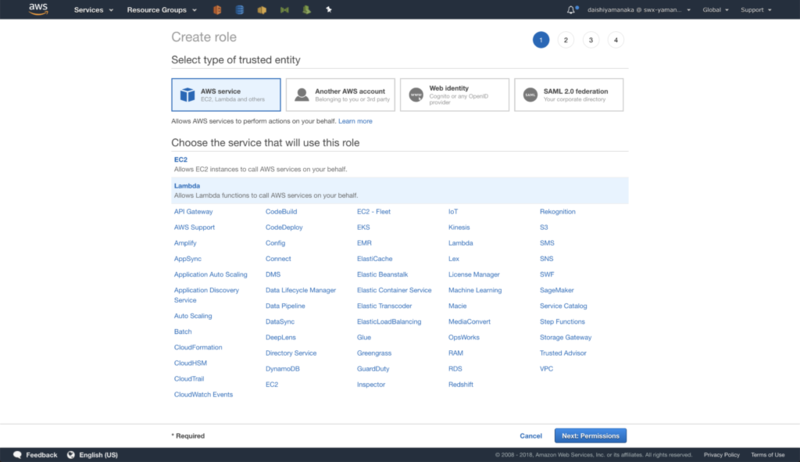Image resolution: width=800 pixels, height=462 pixels.
Task: Go to step 2 indicator
Action: (x=566, y=40)
